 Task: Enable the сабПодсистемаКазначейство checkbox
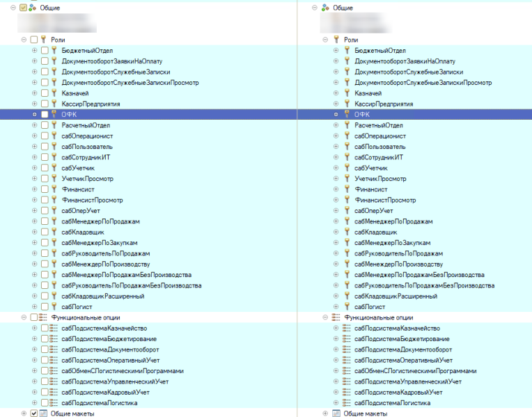[x=45, y=328]
